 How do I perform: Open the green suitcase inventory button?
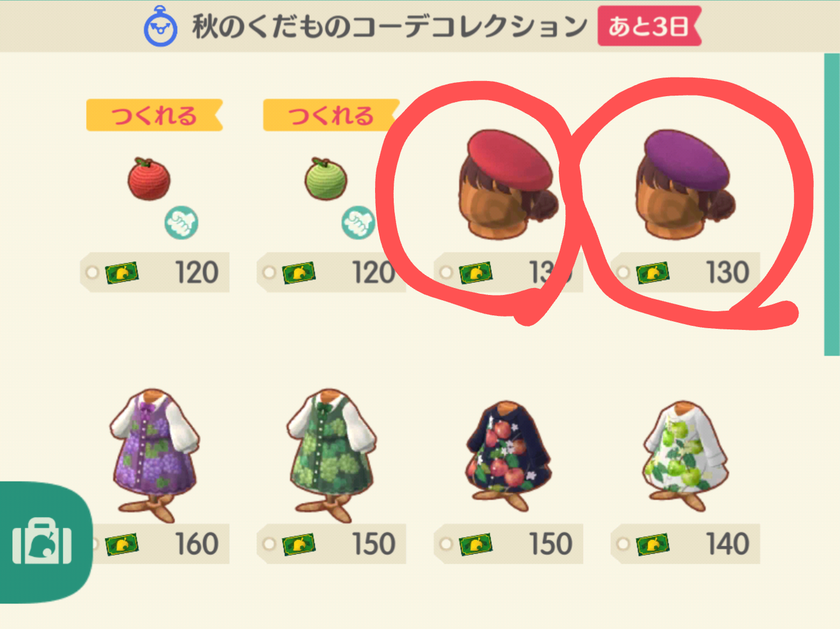click(x=43, y=542)
